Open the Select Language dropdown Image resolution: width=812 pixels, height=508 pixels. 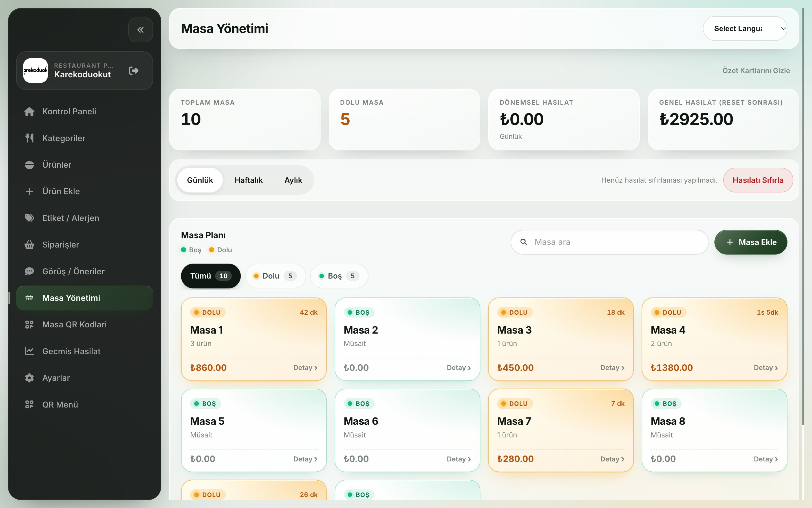(x=745, y=29)
